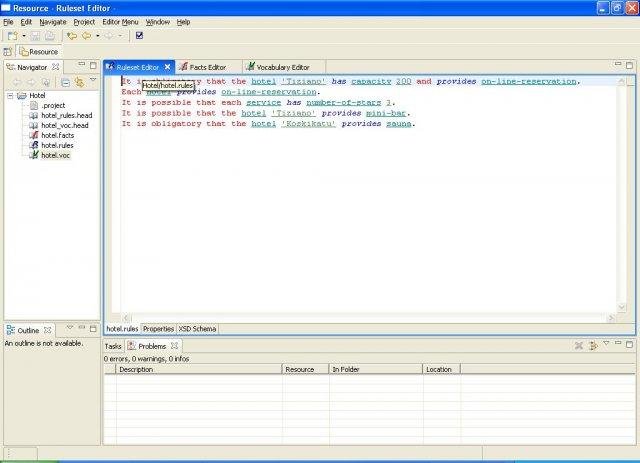Click the capacity term in first rule

point(371,81)
